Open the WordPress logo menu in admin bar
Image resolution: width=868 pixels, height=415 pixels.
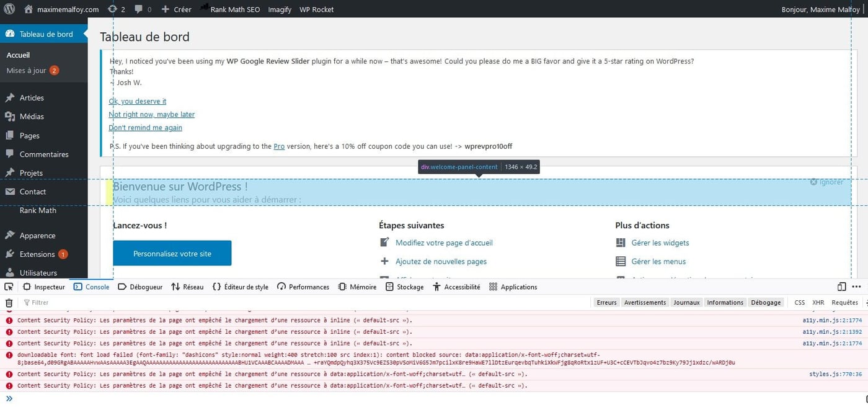point(9,9)
